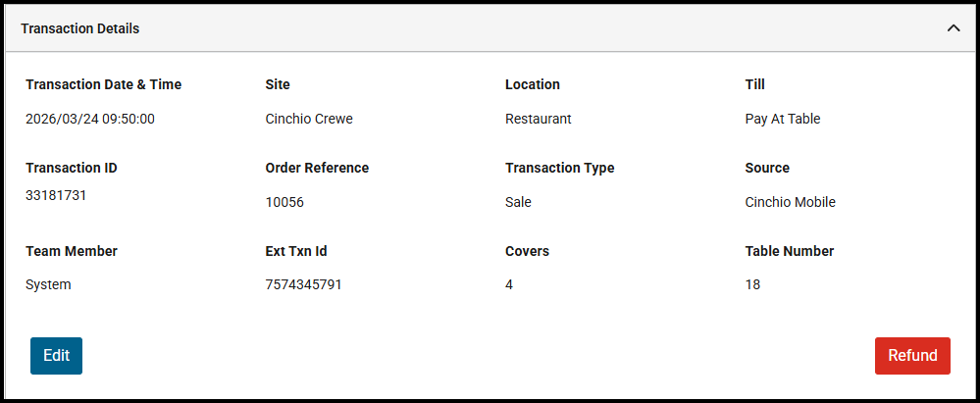The height and width of the screenshot is (403, 980).
Task: Select the Transaction Type value Sale
Action: pos(518,202)
